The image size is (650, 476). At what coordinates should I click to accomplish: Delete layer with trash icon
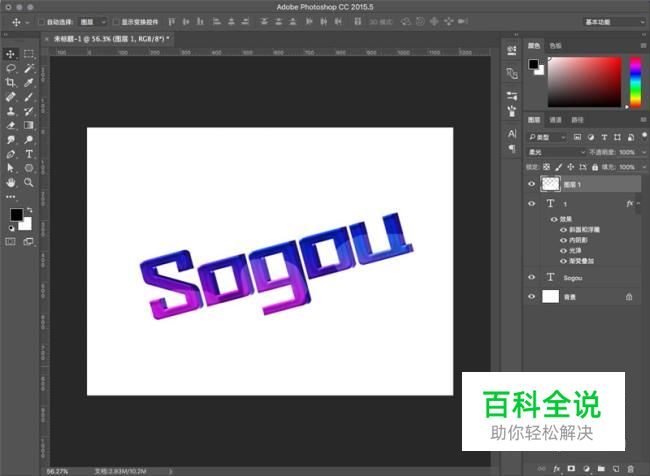click(631, 469)
